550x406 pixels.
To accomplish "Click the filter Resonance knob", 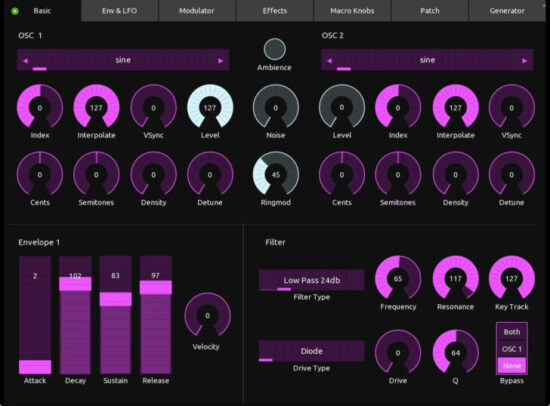I will [x=455, y=278].
